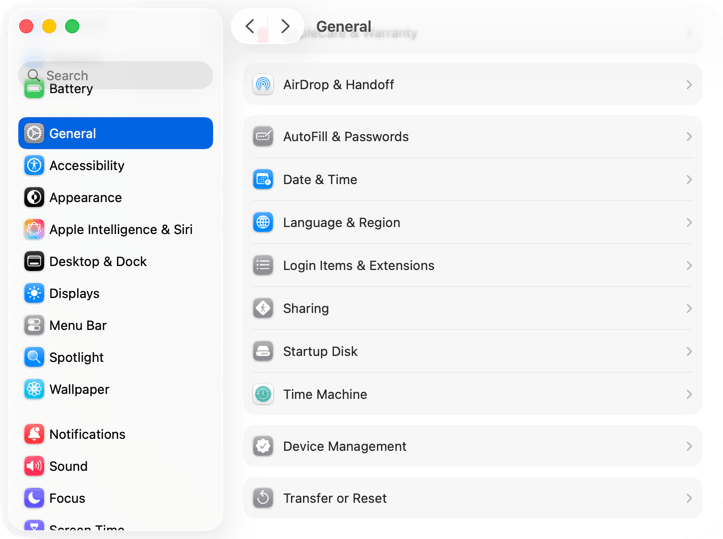Select Accessibility in the sidebar
Viewport: 723px width, 539px height.
pos(115,165)
